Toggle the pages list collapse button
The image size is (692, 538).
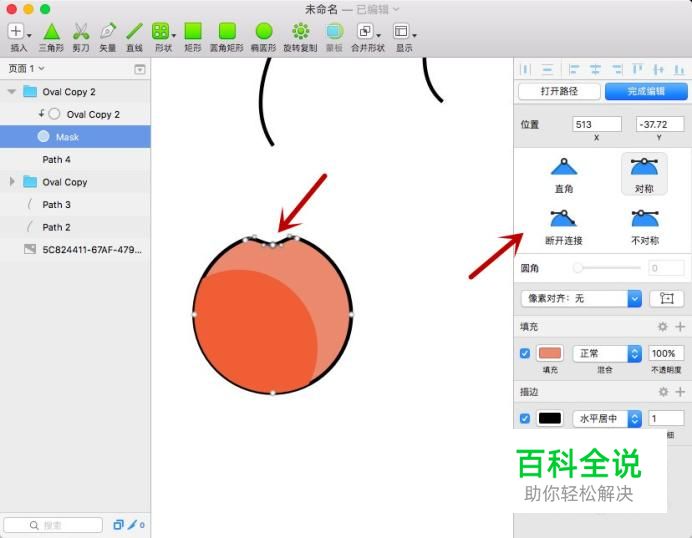(139, 69)
